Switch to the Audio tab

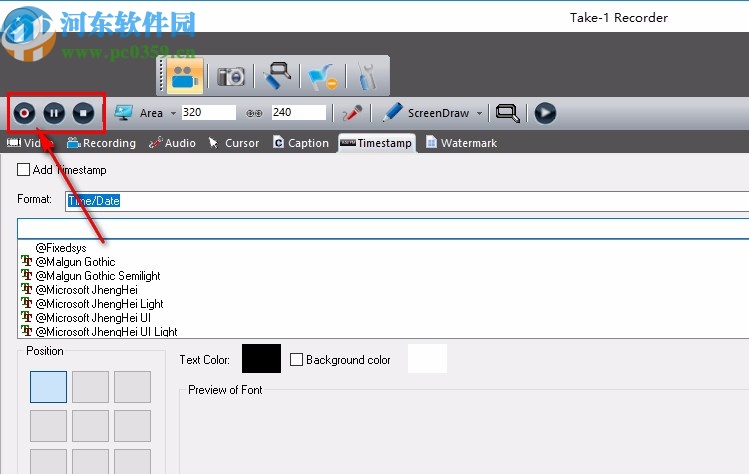click(172, 143)
